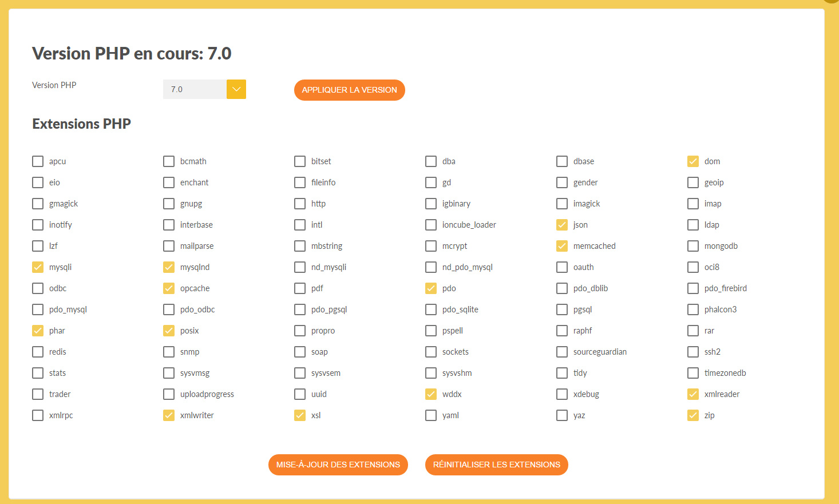Image resolution: width=839 pixels, height=504 pixels.
Task: Select the version field showing 7.0
Action: coord(195,89)
